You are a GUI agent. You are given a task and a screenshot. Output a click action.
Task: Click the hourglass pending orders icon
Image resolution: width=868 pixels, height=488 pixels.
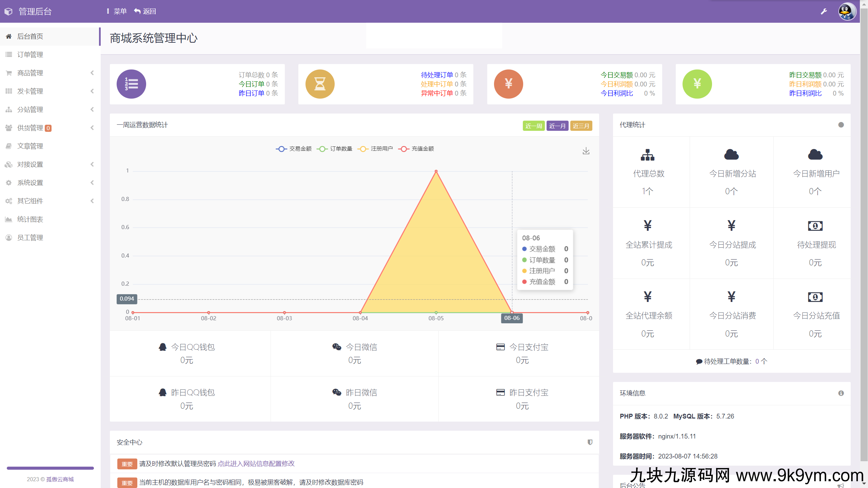click(x=320, y=84)
